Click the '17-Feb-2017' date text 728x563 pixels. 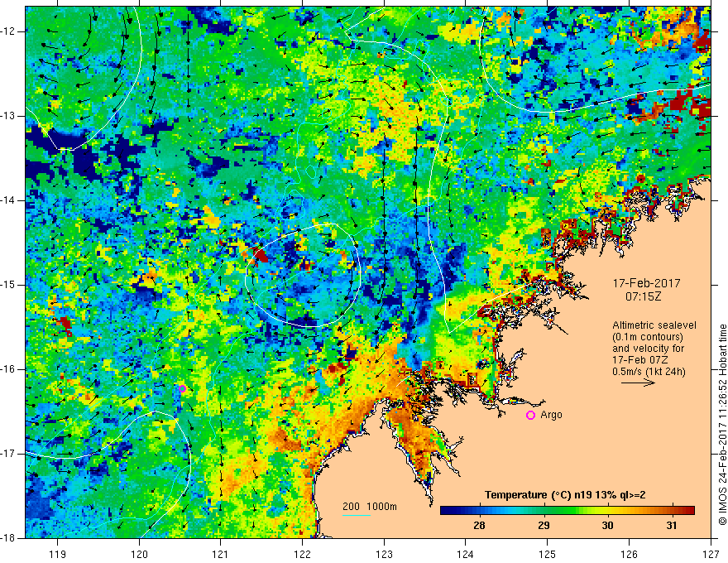pos(646,283)
